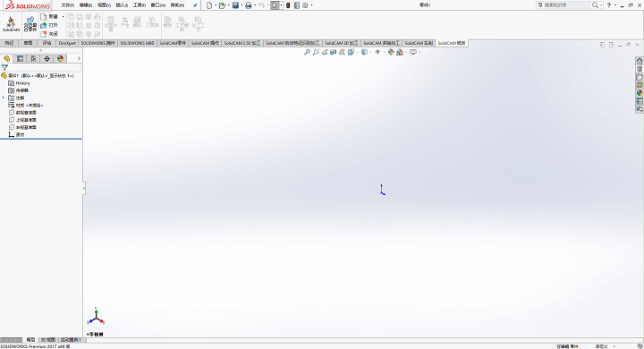The image size is (644, 349).
Task: Click View Orientation cube icon
Action: [x=351, y=52]
